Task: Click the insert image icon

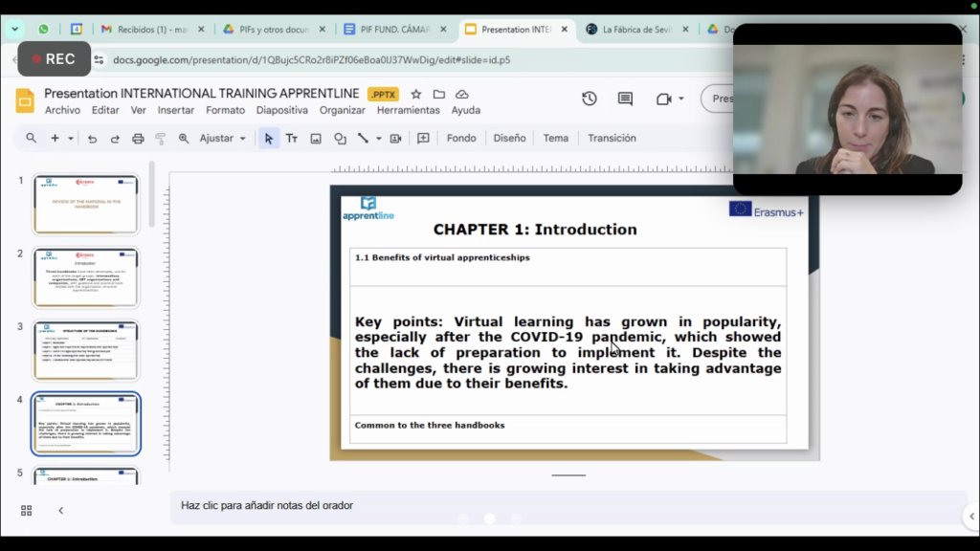Action: (316, 139)
